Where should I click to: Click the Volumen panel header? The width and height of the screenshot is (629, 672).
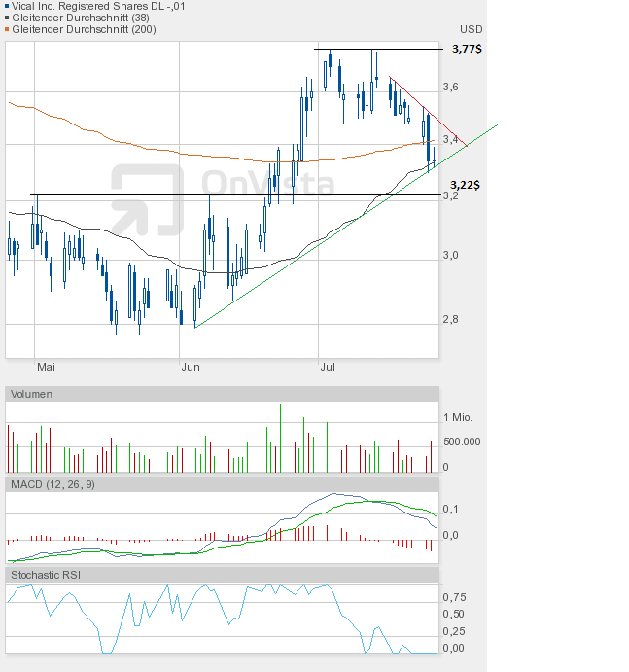point(222,394)
